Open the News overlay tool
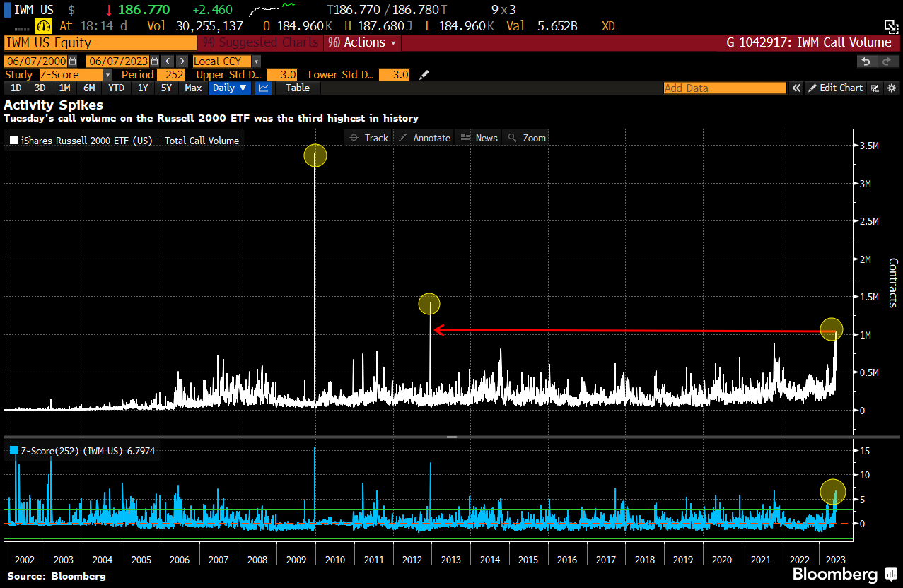This screenshot has height=588, width=903. [x=479, y=138]
